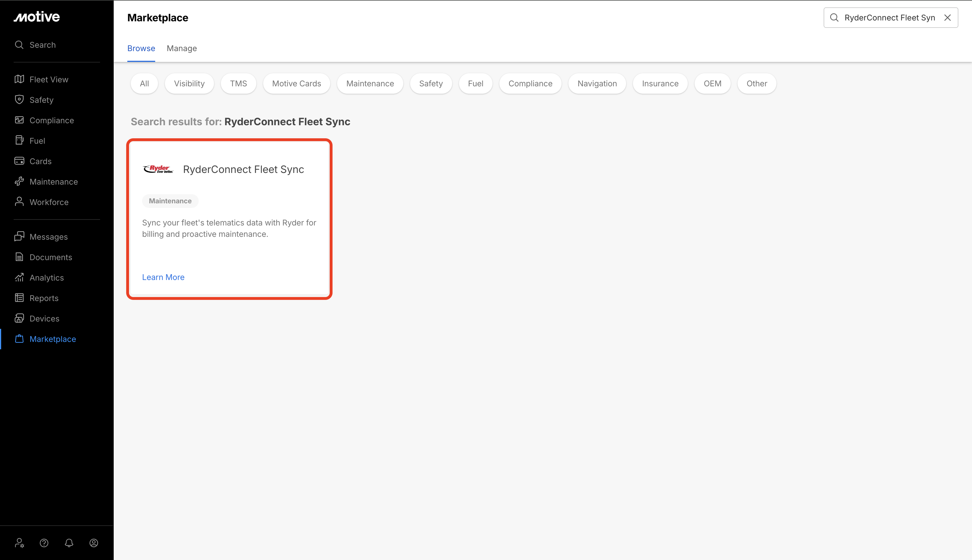
Task: Click the Maintenance tag on the Ryder card
Action: 170,201
